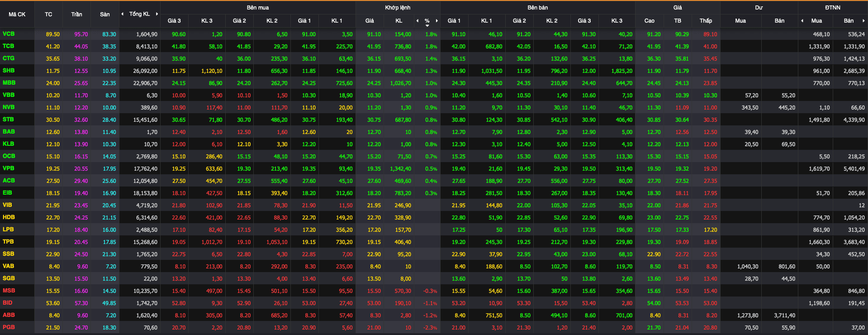Click the Bên bán group header
Image resolution: width=868 pixels, height=335 pixels.
[537, 8]
